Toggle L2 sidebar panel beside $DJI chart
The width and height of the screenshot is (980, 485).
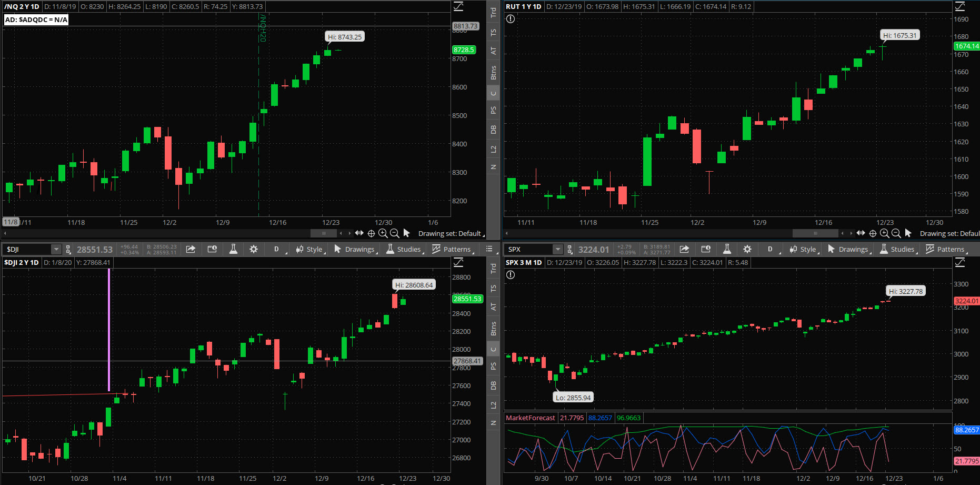click(x=493, y=405)
